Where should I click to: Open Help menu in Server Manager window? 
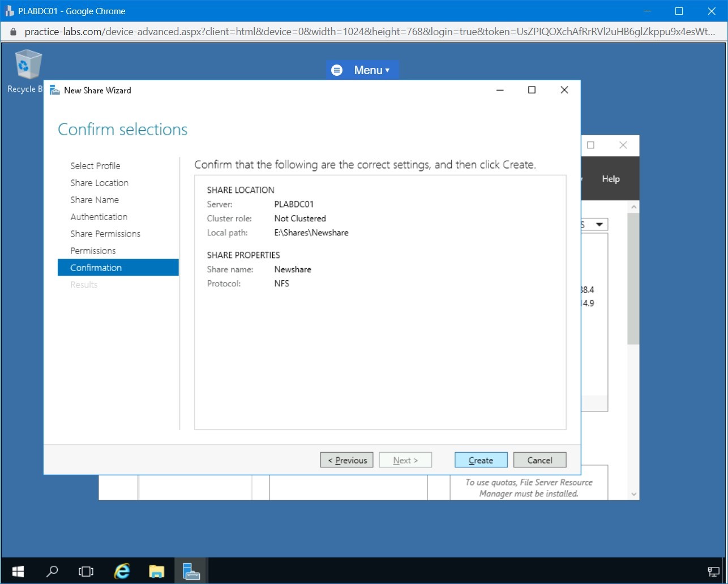click(611, 179)
